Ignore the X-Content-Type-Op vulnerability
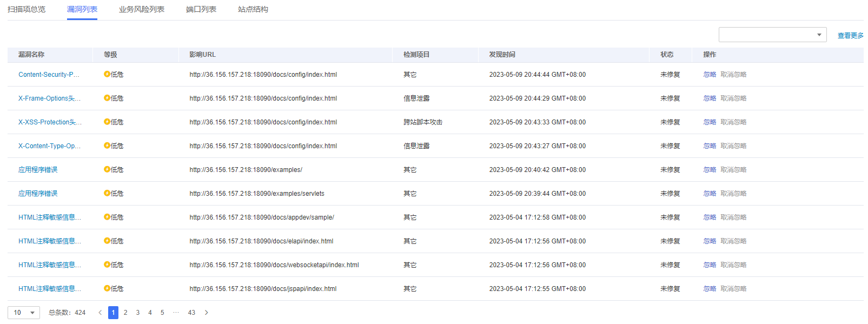 point(710,146)
